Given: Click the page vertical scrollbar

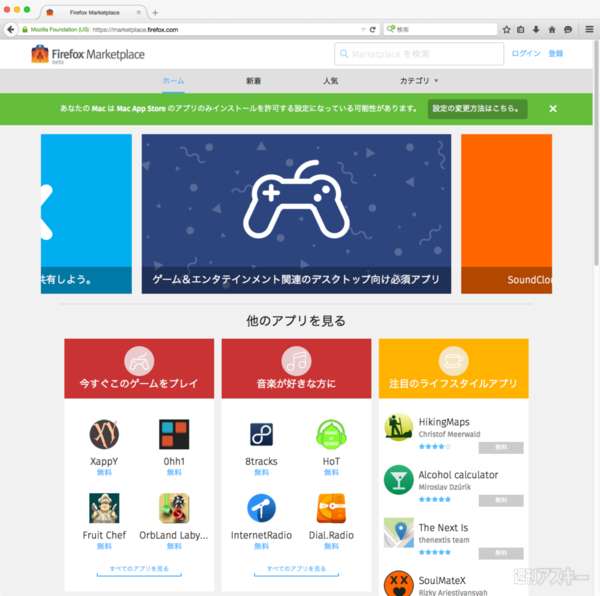Looking at the screenshot, I should (x=596, y=153).
